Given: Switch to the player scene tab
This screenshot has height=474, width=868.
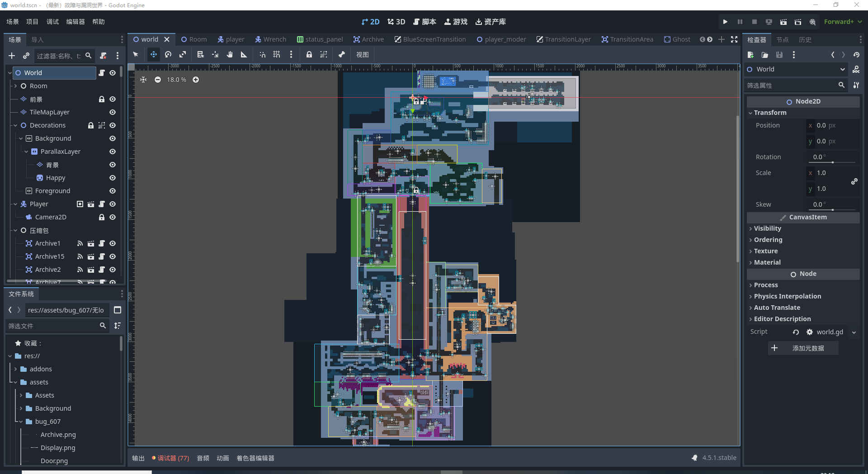Looking at the screenshot, I should click(x=231, y=39).
